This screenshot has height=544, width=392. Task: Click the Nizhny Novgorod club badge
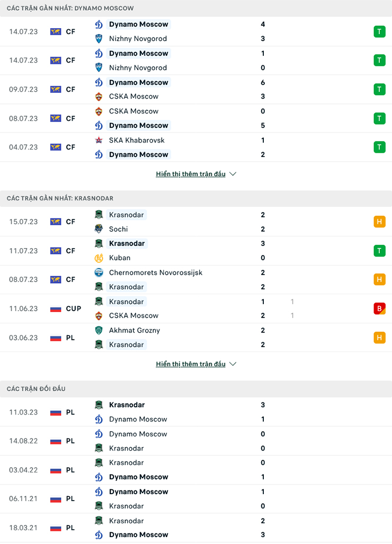point(99,38)
